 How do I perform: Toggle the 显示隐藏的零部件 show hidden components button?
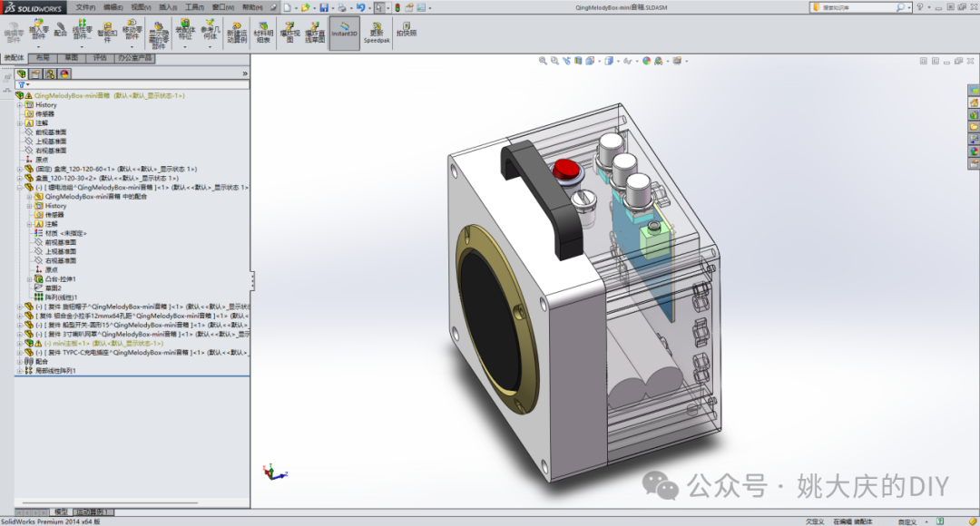click(158, 31)
